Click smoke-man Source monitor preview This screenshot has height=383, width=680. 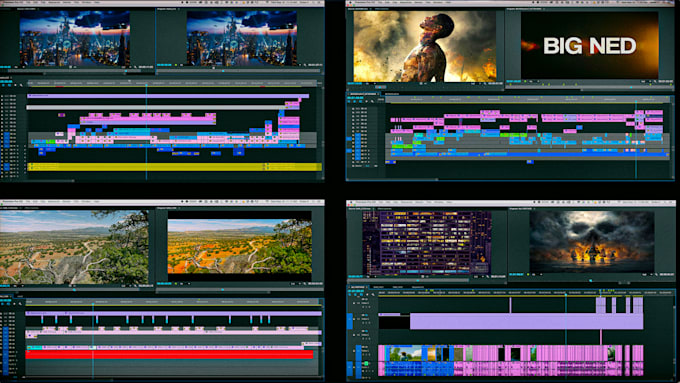coord(425,46)
